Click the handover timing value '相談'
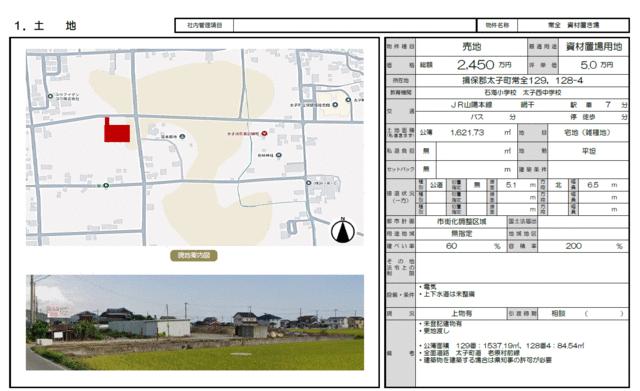640x391 pixels. coord(558,313)
